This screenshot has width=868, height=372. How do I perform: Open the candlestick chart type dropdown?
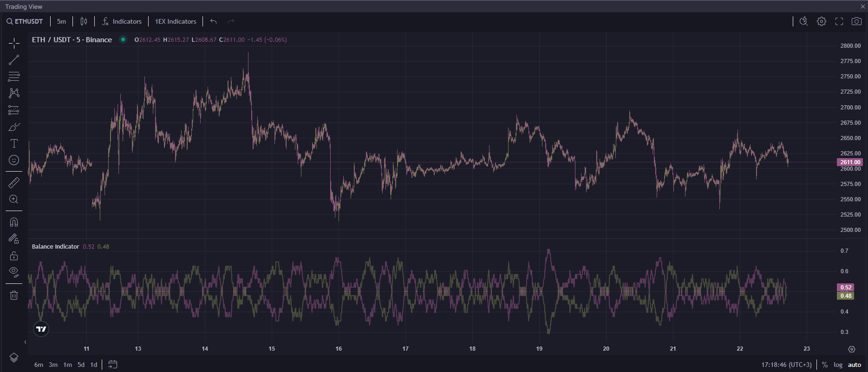pos(84,21)
